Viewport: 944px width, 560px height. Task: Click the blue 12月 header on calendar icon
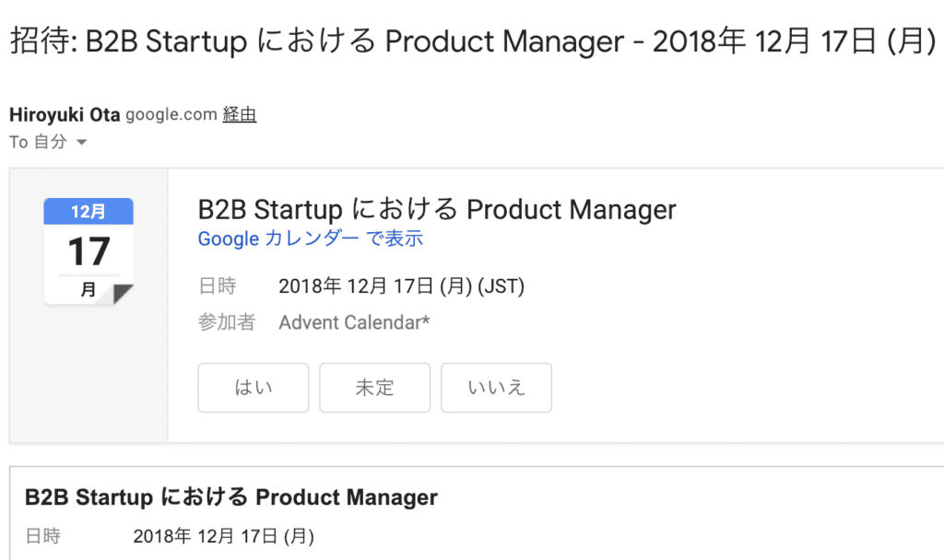pyautogui.click(x=88, y=212)
